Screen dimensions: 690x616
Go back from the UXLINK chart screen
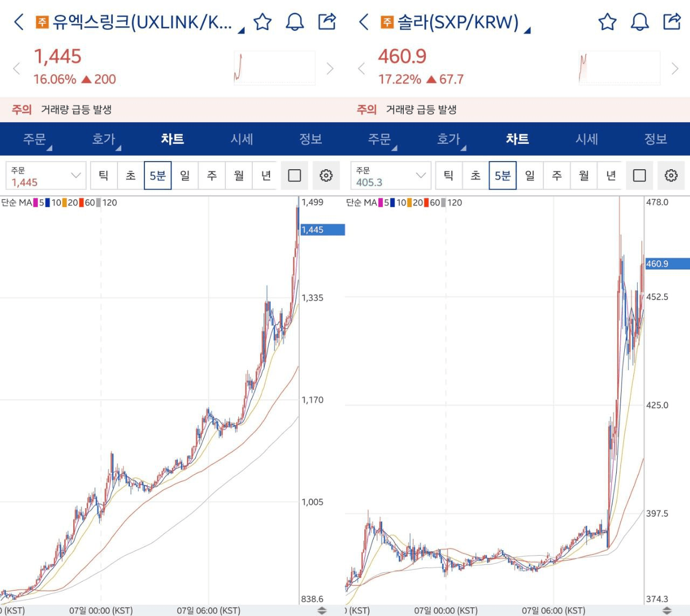19,22
